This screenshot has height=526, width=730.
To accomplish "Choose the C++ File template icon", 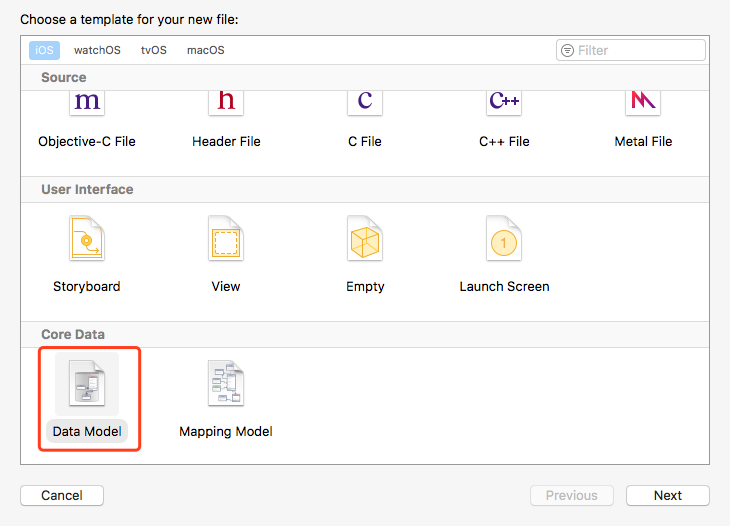I will click(x=504, y=103).
